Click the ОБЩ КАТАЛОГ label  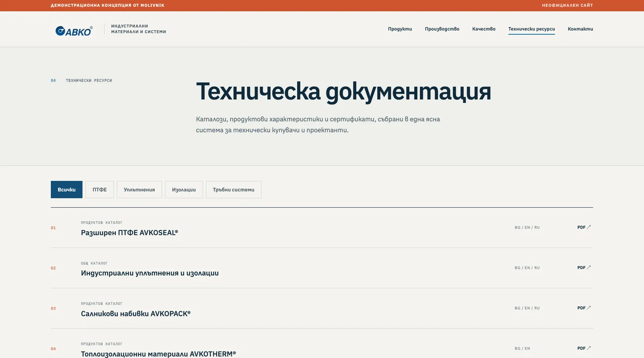click(x=94, y=264)
